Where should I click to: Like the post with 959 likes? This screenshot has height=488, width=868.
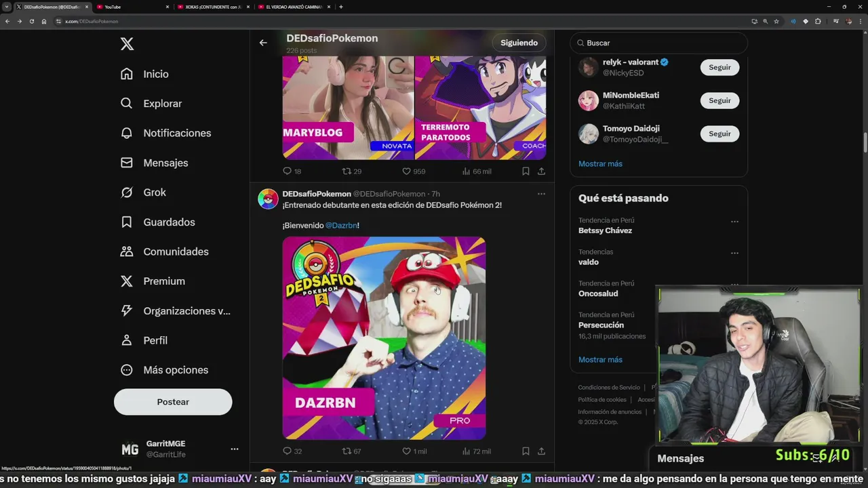(406, 171)
